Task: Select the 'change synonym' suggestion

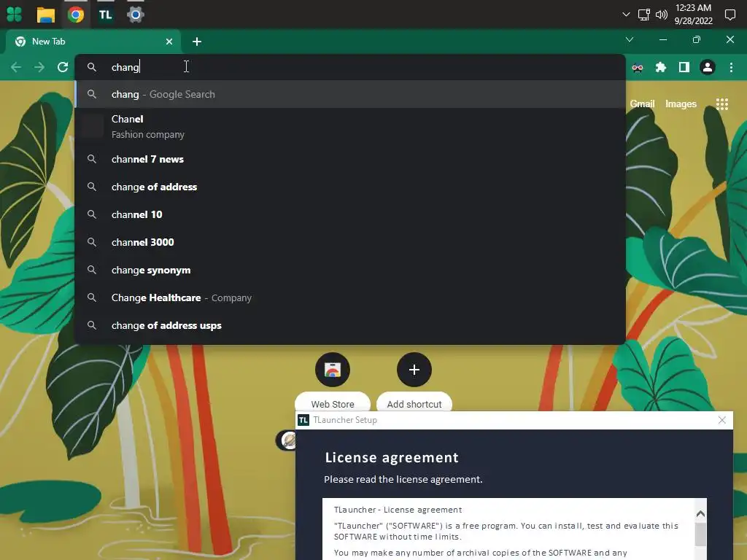Action: (x=350, y=270)
